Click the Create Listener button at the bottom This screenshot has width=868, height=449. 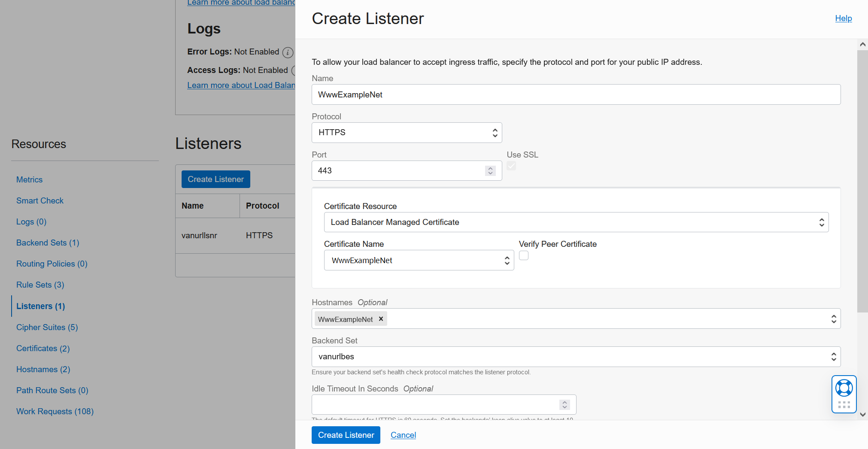click(346, 435)
